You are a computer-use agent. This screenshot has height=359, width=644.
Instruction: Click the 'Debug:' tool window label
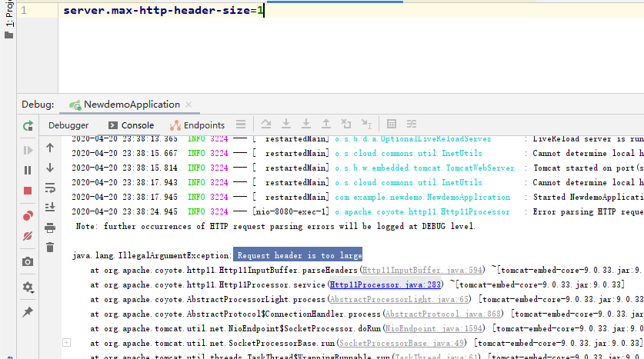point(38,105)
